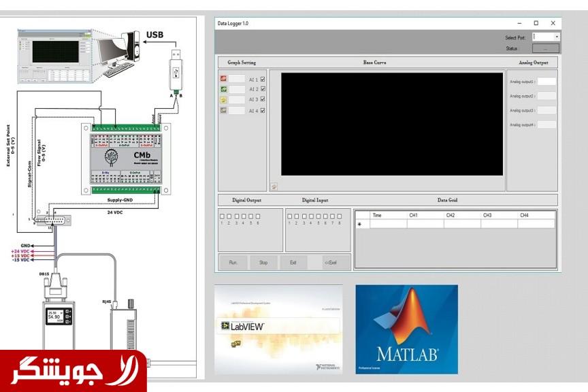This screenshot has width=588, height=392.
Task: Click the small icon below the graph
Action: [x=274, y=186]
